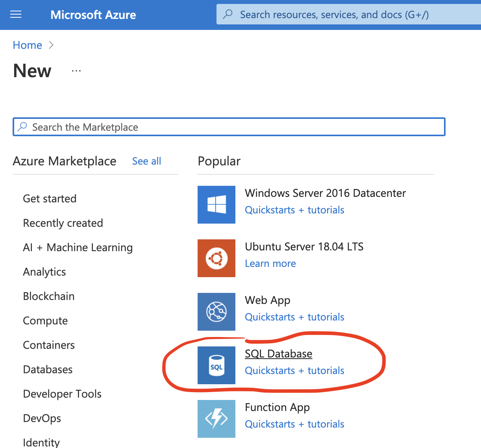This screenshot has height=448, width=481.
Task: Select the Web App globe icon
Action: (x=216, y=312)
